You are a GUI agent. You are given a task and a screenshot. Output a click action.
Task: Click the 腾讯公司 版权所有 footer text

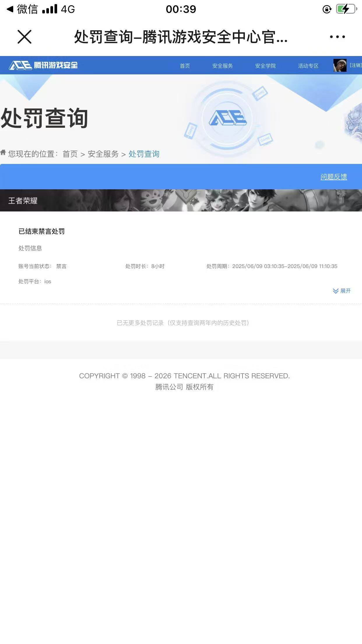[184, 387]
